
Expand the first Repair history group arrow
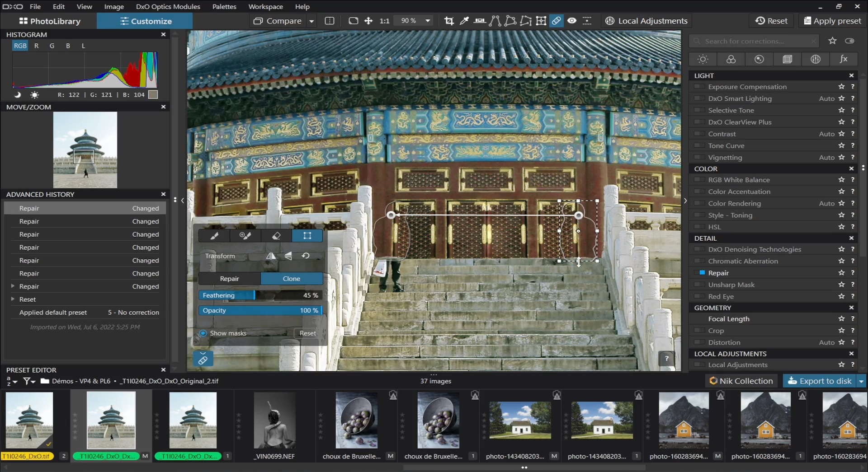[13, 286]
